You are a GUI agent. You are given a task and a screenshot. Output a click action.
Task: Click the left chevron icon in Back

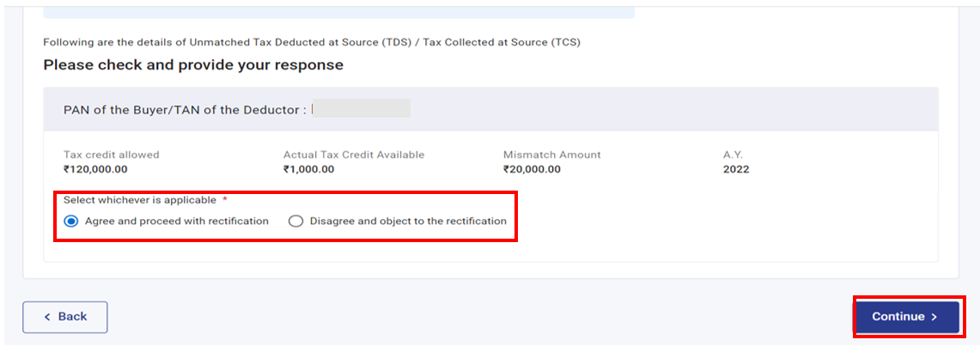coord(47,317)
